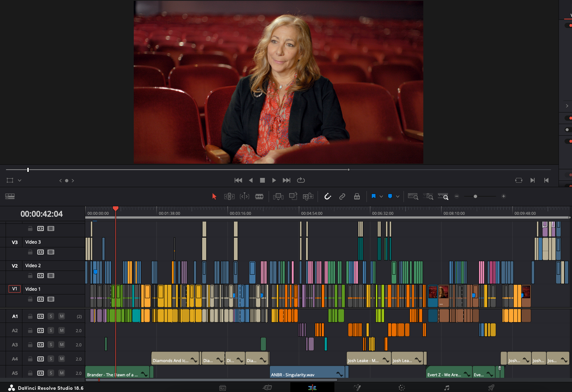Select the Brander - The Dawn of a audio clip
572x392 pixels.
[x=117, y=372]
